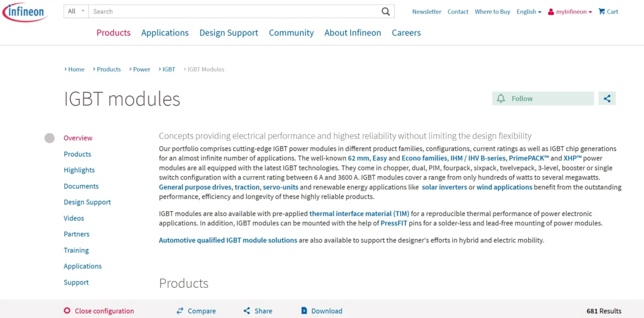Image resolution: width=644 pixels, height=318 pixels.
Task: Click the Compare button label
Action: pos(202,311)
